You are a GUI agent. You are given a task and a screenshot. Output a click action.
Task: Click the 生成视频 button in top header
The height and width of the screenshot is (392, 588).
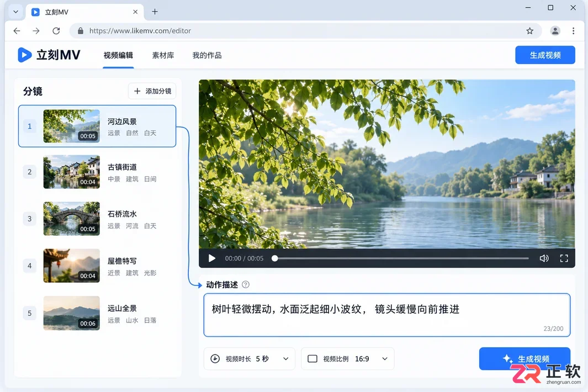(545, 55)
